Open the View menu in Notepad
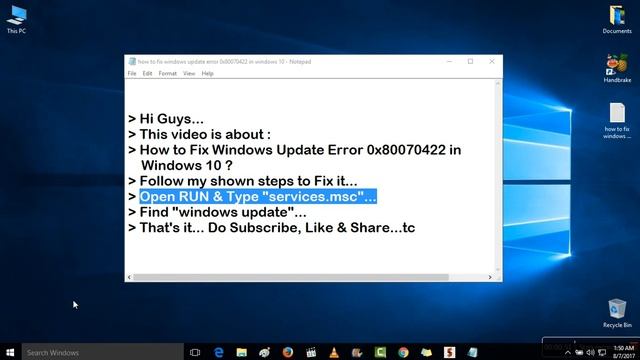The height and width of the screenshot is (360, 640). click(189, 73)
